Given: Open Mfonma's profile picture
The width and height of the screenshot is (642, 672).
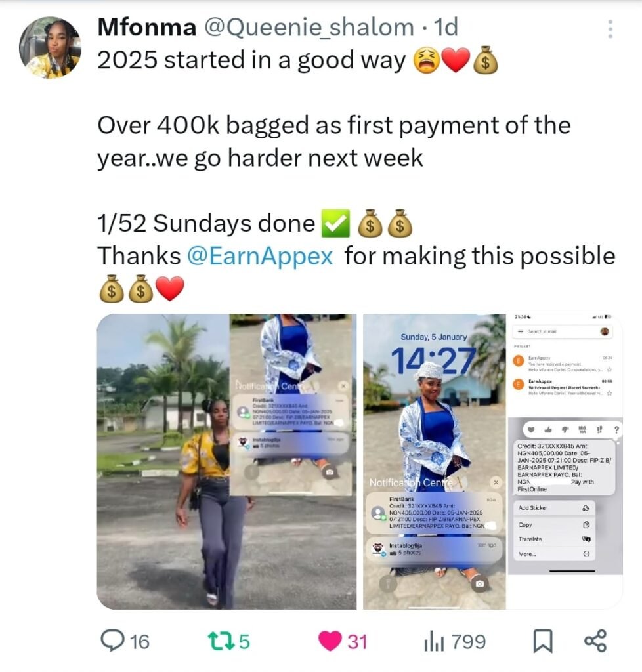Looking at the screenshot, I should click(x=50, y=47).
